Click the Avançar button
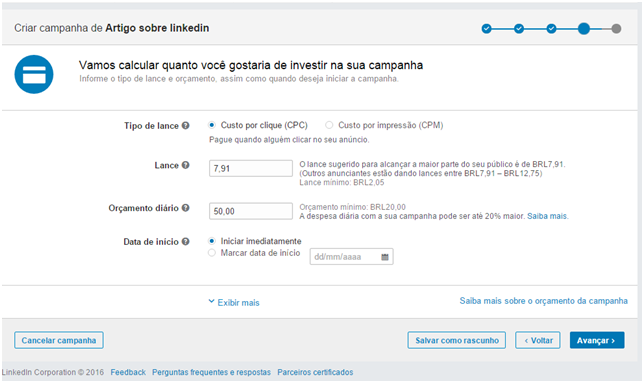 point(597,340)
